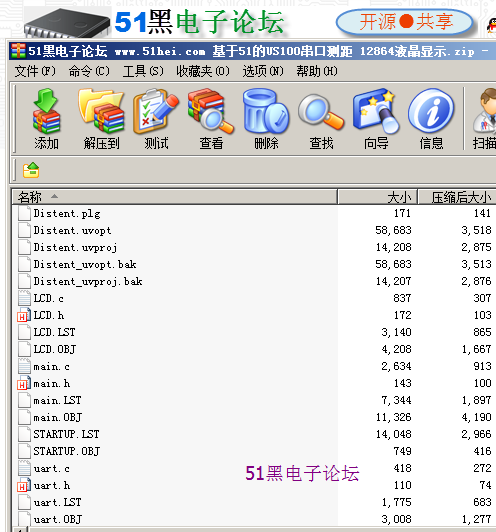Click the uart.h header file icon
496x532 pixels.
[23, 485]
